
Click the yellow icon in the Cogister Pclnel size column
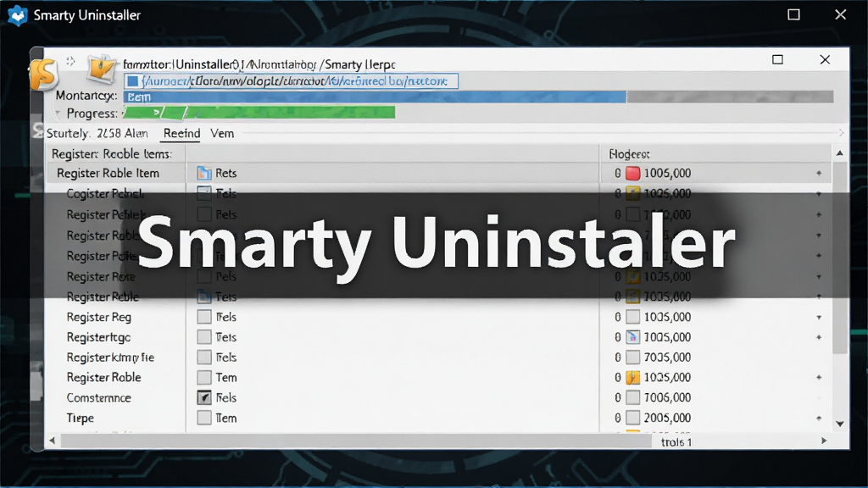coord(632,194)
